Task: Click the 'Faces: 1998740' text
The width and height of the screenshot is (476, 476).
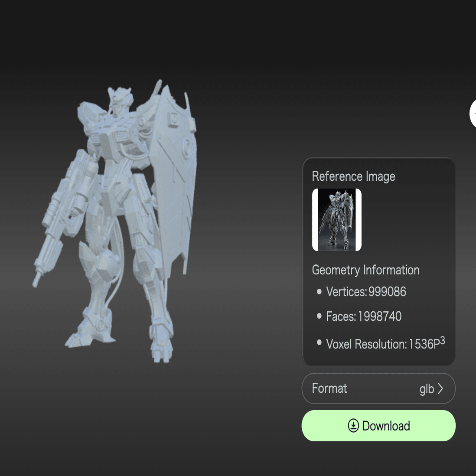Action: pyautogui.click(x=364, y=316)
